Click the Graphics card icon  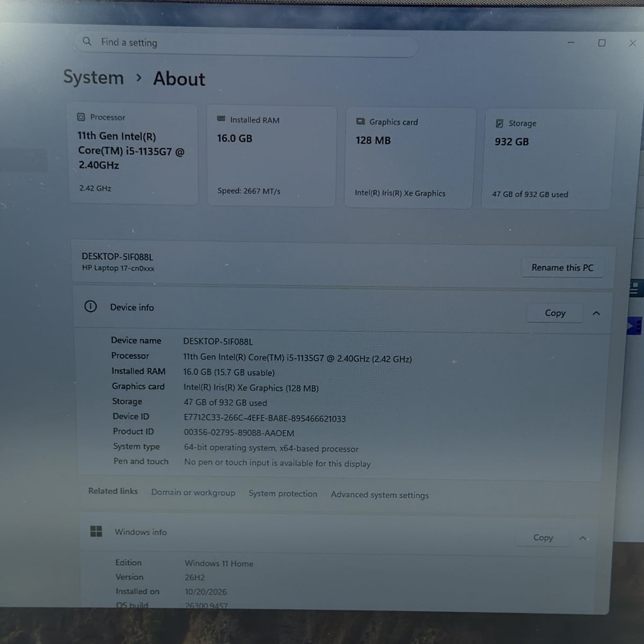361,121
